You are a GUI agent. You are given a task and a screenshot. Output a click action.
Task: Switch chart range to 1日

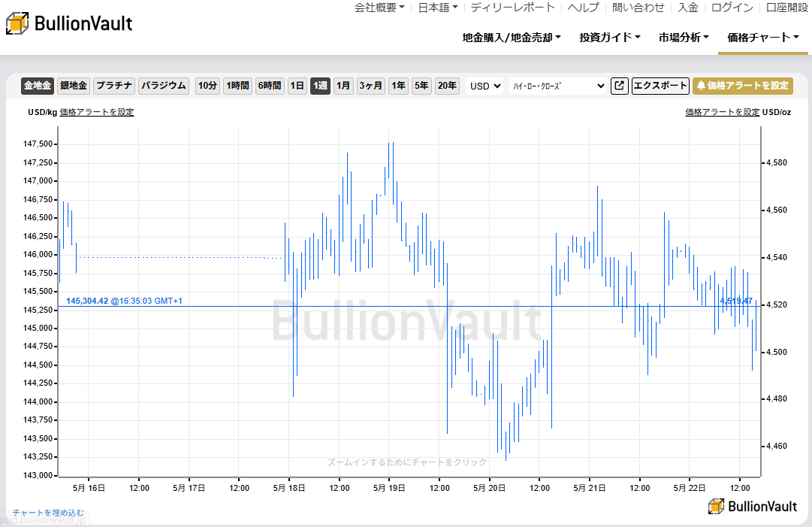point(297,86)
